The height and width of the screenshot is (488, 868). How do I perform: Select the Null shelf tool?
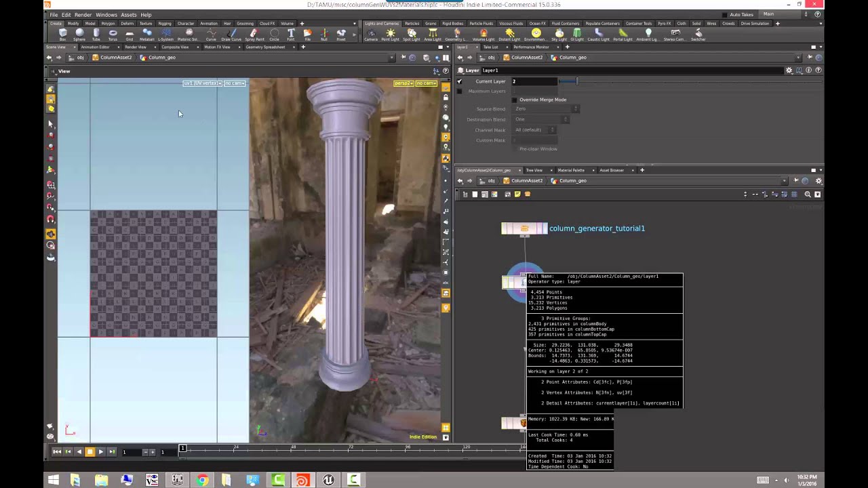point(324,35)
